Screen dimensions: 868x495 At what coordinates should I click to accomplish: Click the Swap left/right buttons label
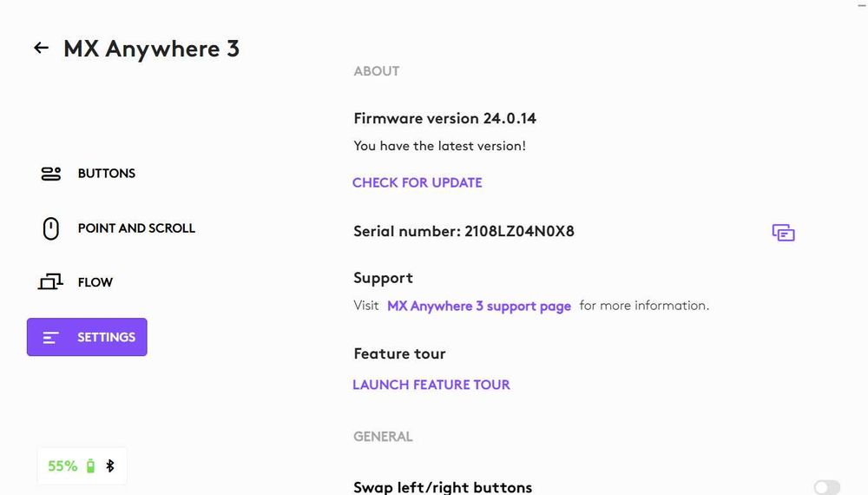click(443, 487)
